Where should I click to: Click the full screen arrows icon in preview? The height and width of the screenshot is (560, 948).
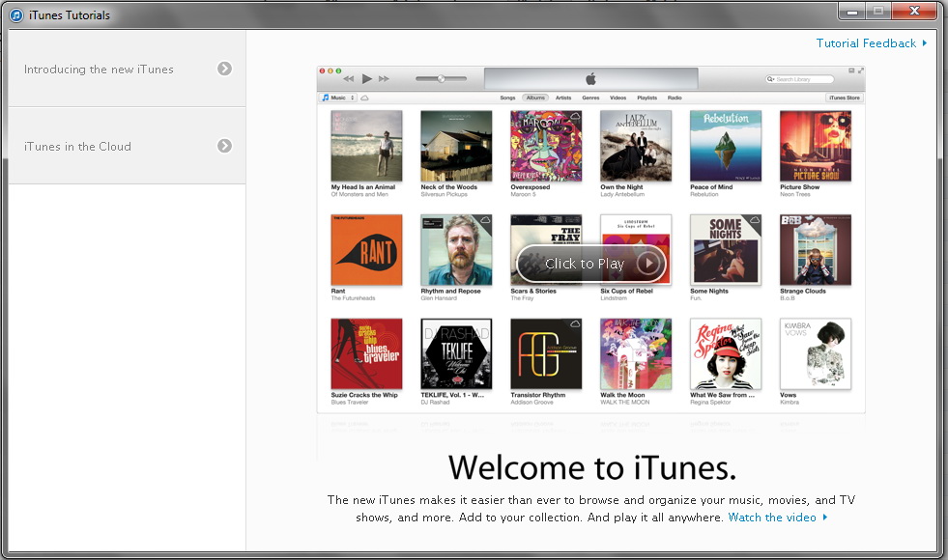860,70
